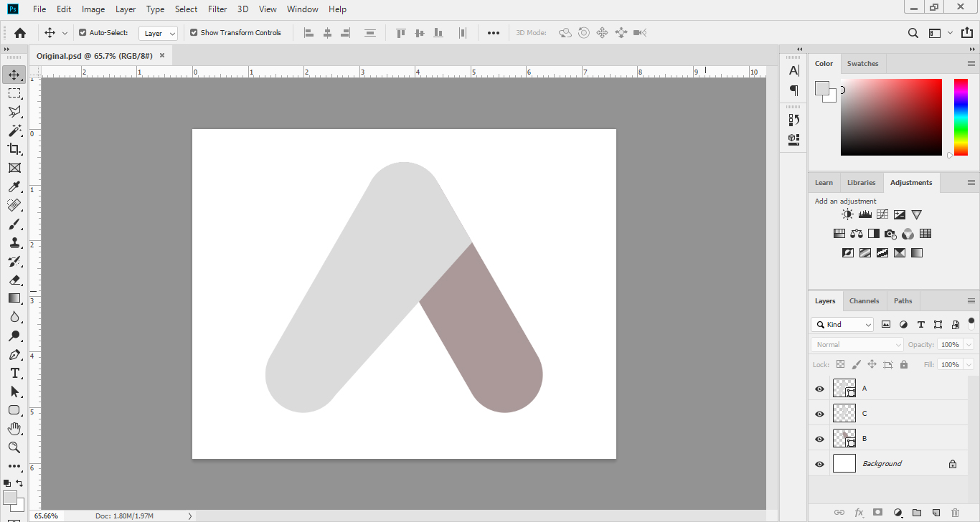
Task: Switch to the Paths tab
Action: click(x=903, y=301)
